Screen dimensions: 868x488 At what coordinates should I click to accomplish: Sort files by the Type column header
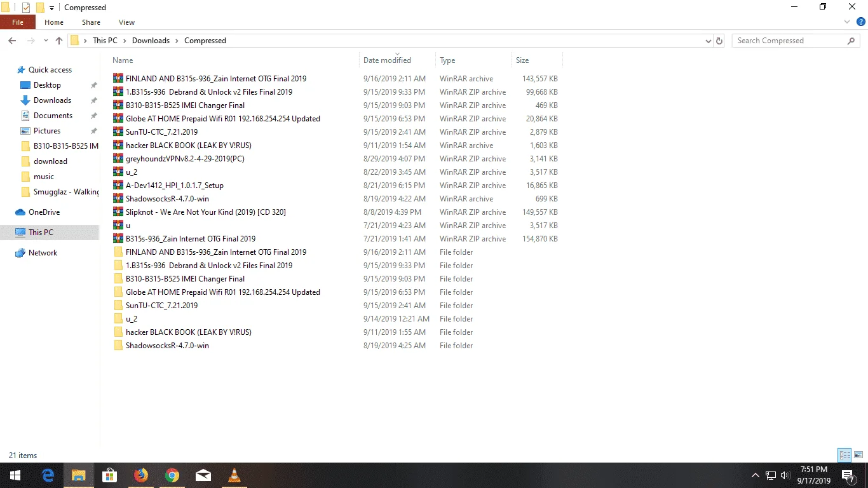point(447,60)
